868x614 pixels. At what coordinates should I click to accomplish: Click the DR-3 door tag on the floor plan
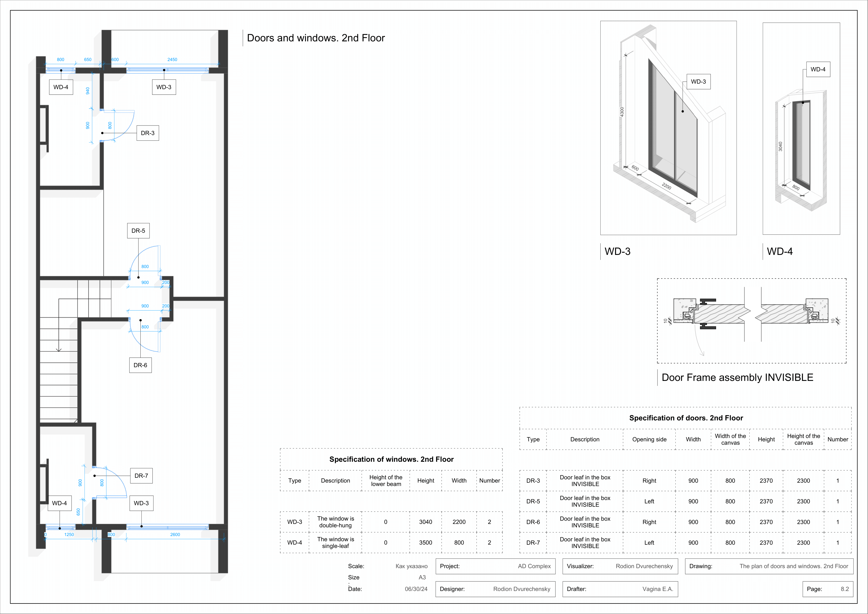pyautogui.click(x=147, y=133)
